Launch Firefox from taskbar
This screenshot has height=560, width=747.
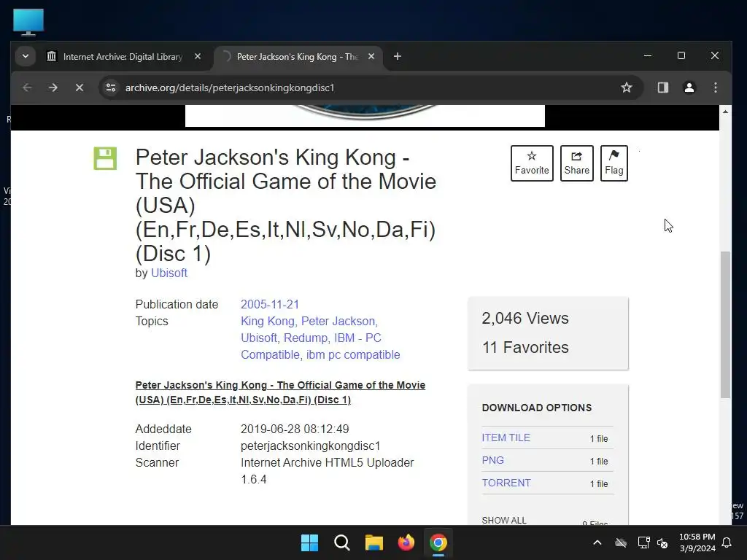(406, 542)
